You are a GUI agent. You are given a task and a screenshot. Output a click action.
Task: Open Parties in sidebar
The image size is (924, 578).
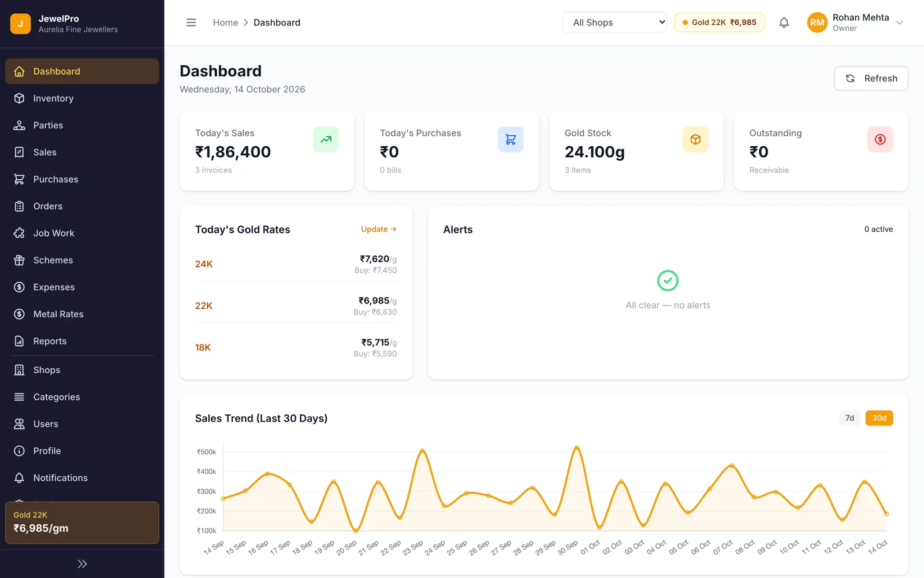point(82,125)
